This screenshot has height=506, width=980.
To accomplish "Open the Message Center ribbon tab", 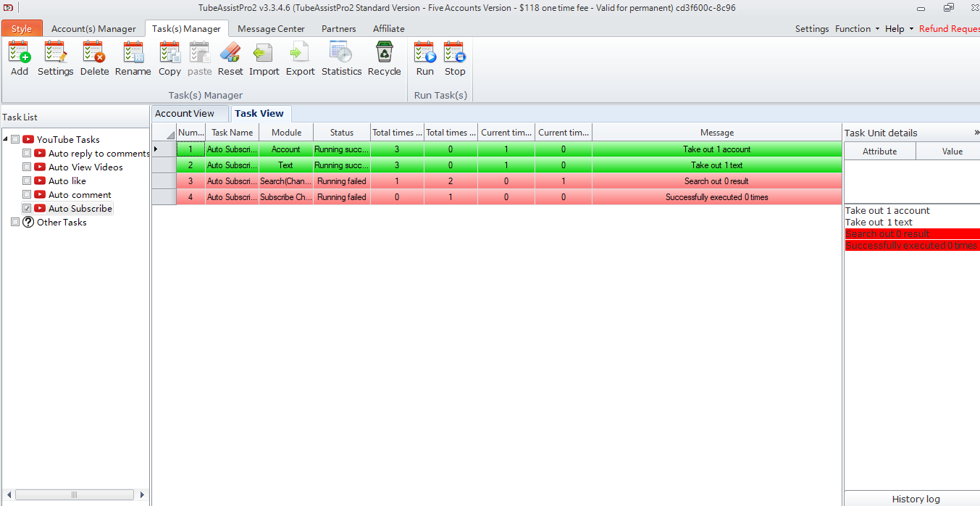I will 271,29.
